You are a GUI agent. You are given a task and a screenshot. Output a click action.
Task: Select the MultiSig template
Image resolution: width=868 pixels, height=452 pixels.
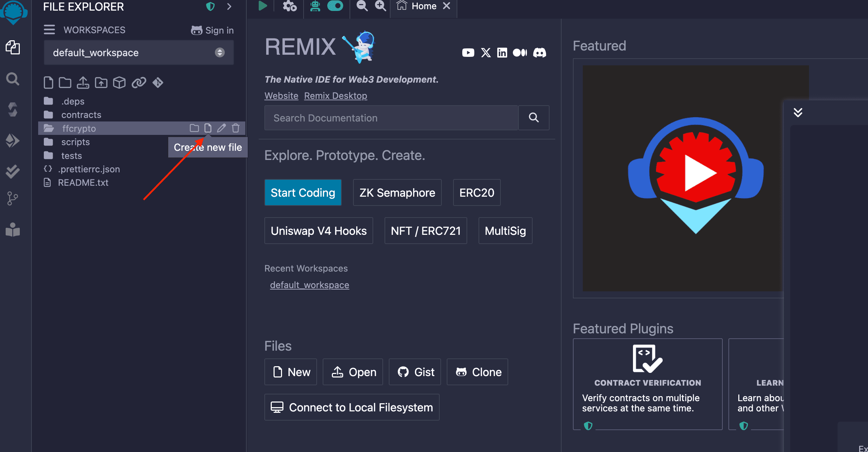(x=505, y=231)
